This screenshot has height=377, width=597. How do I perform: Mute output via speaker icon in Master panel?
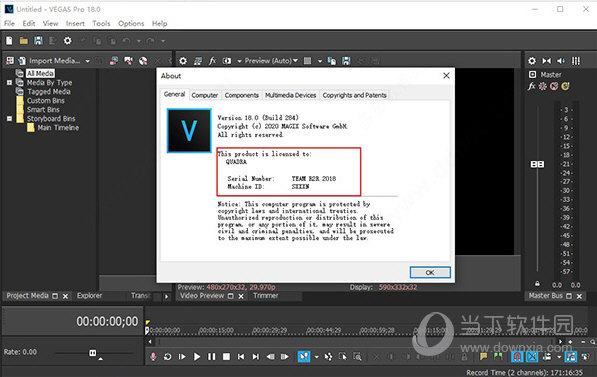[x=561, y=61]
